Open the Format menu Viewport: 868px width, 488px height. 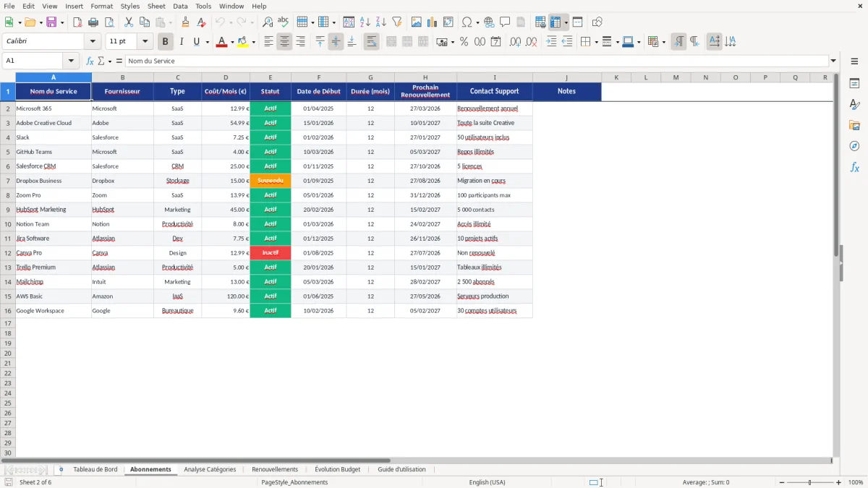point(101,6)
